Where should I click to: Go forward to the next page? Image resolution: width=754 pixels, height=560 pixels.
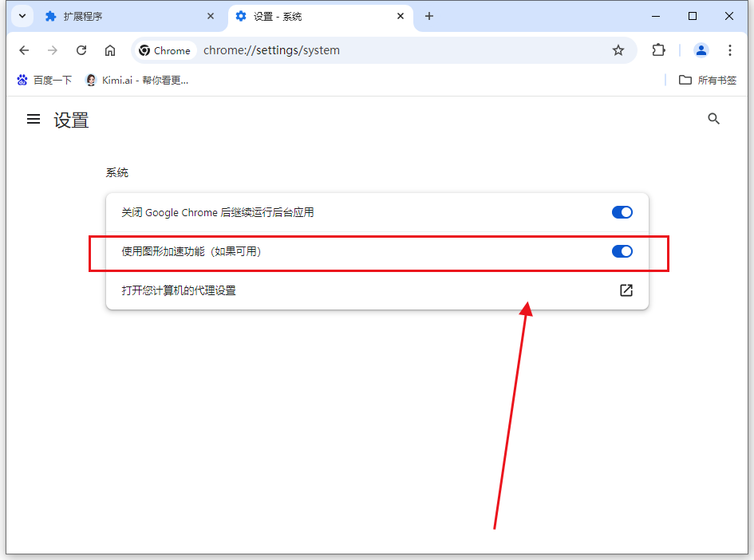(53, 50)
